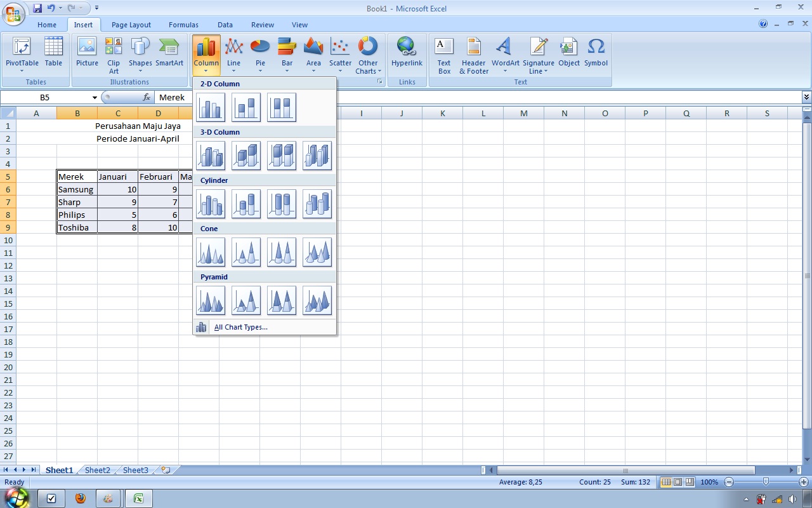Expand the Other Charts dropdown

[x=368, y=55]
